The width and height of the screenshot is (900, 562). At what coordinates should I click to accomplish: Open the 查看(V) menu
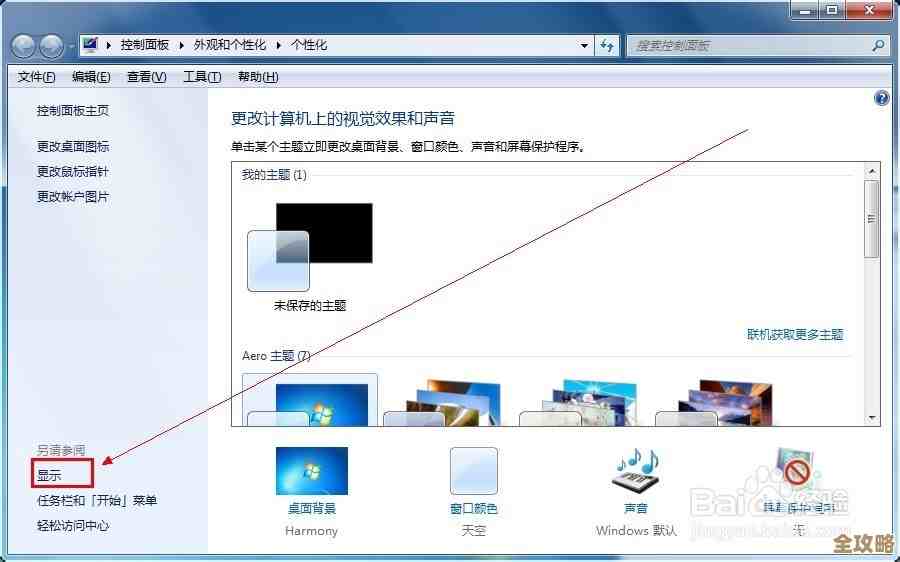(147, 77)
